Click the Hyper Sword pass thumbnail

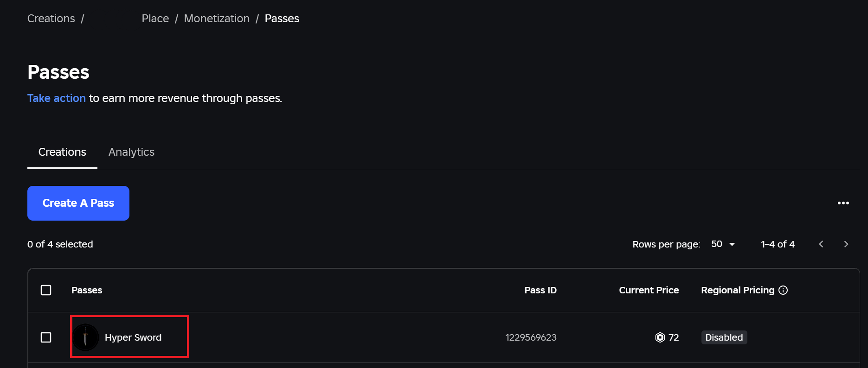[85, 337]
